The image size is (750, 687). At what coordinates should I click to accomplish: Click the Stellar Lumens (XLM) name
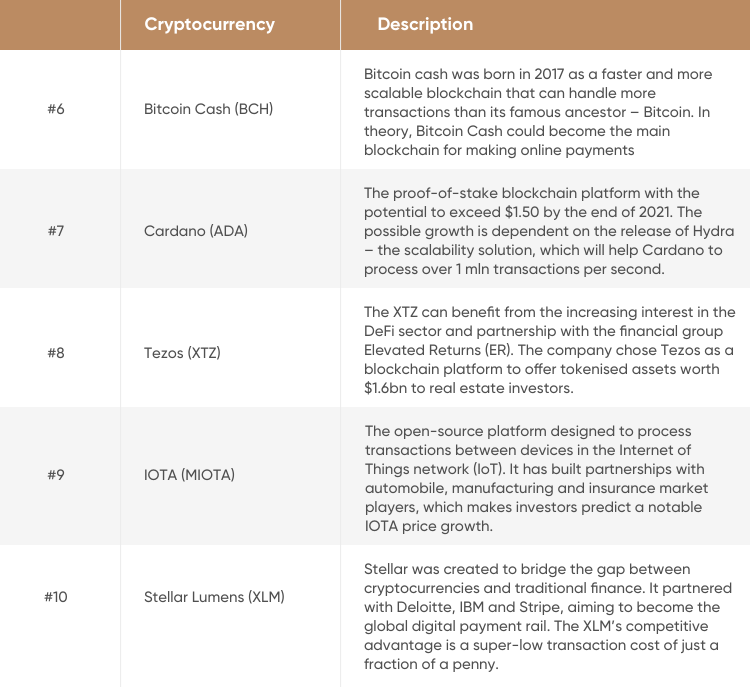(214, 597)
